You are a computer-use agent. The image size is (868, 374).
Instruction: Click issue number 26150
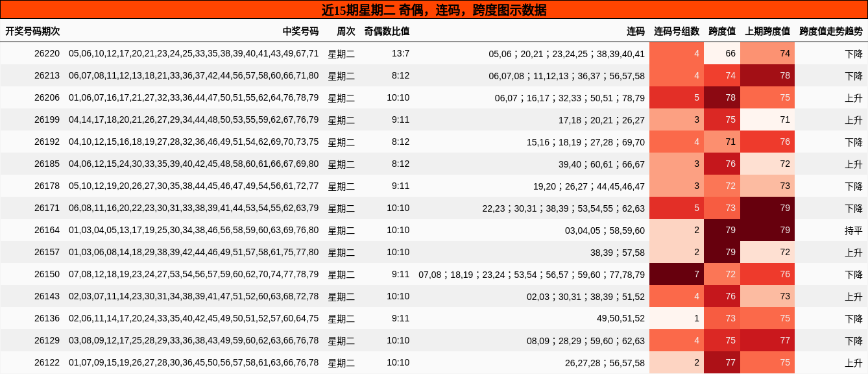[47, 274]
